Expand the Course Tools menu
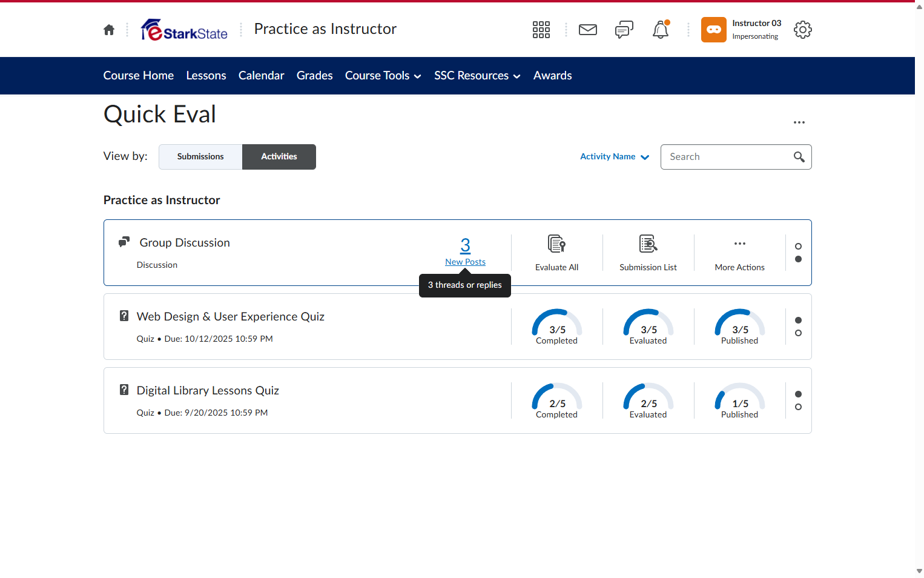Image resolution: width=924 pixels, height=578 pixels. [383, 76]
